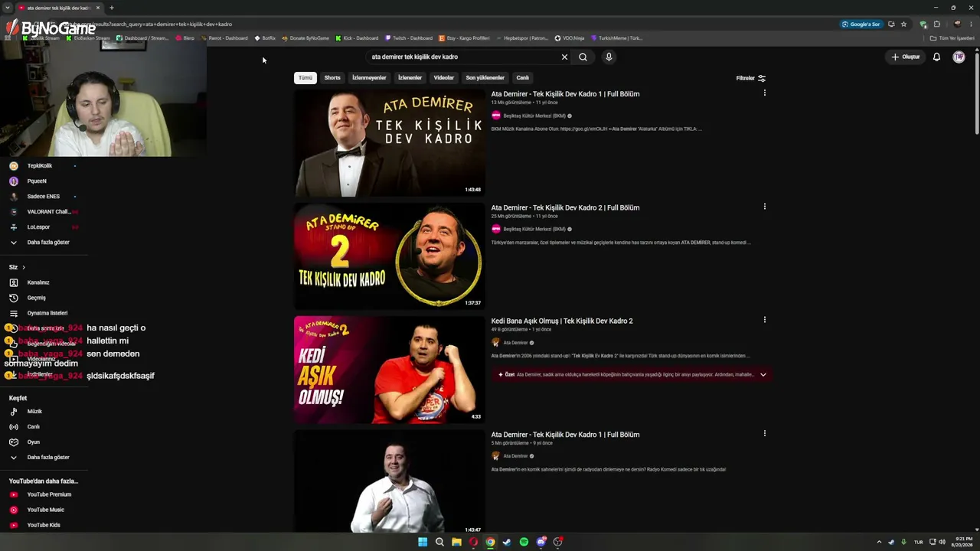Visit Beşiktaş Kültür Merkezi channel on first result
The width and height of the screenshot is (980, 551).
point(534,116)
